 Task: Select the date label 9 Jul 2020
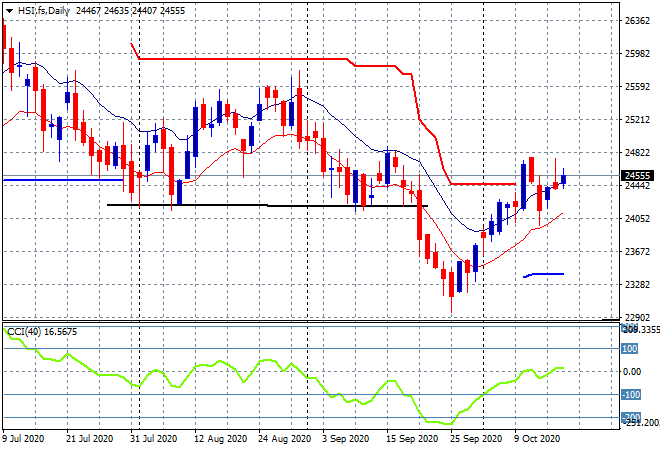pos(23,439)
